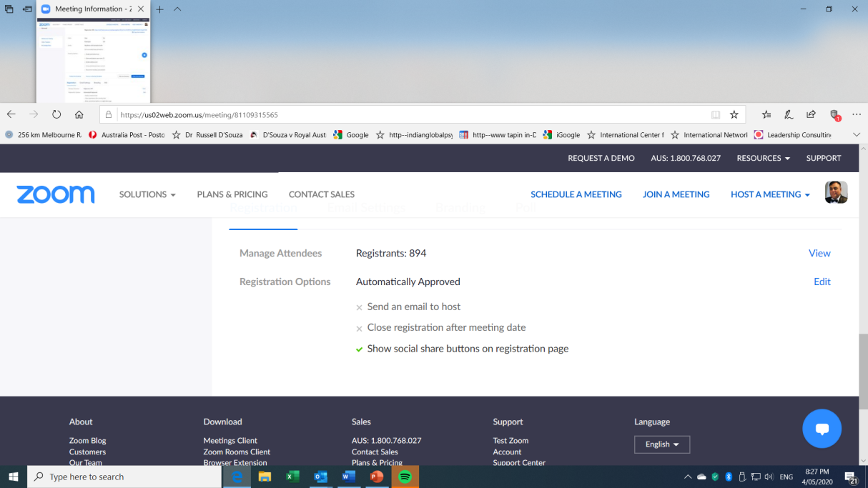Screen dimensions: 868x488
Task: Click Zoom Rooms Client footer link
Action: (x=237, y=452)
